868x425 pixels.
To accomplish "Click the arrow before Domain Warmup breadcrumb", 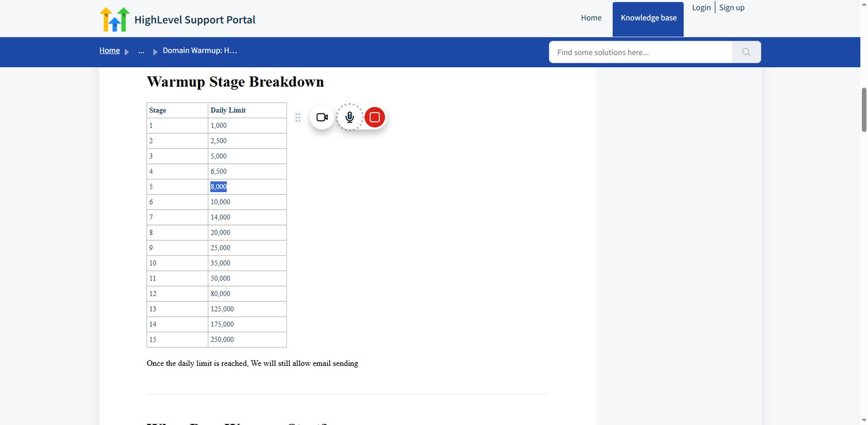I will 155,51.
